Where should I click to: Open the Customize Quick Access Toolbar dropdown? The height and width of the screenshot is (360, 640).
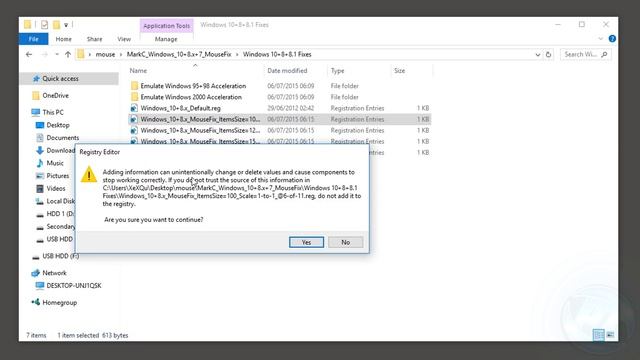66,25
